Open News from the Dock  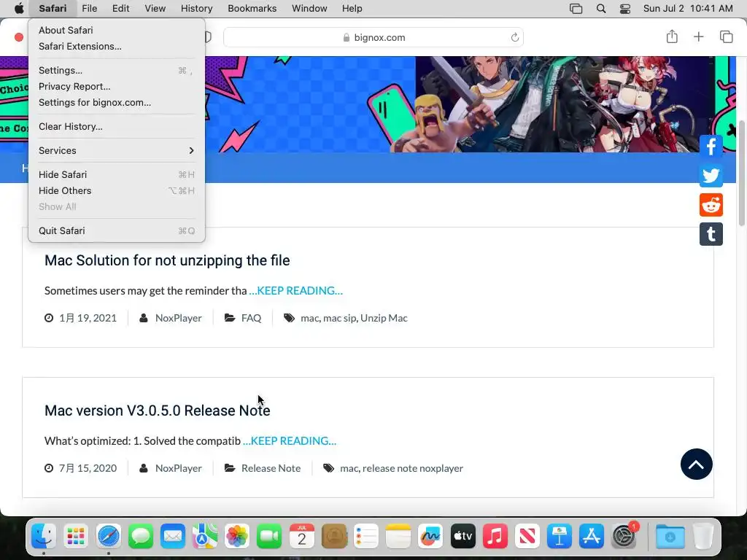pyautogui.click(x=527, y=536)
